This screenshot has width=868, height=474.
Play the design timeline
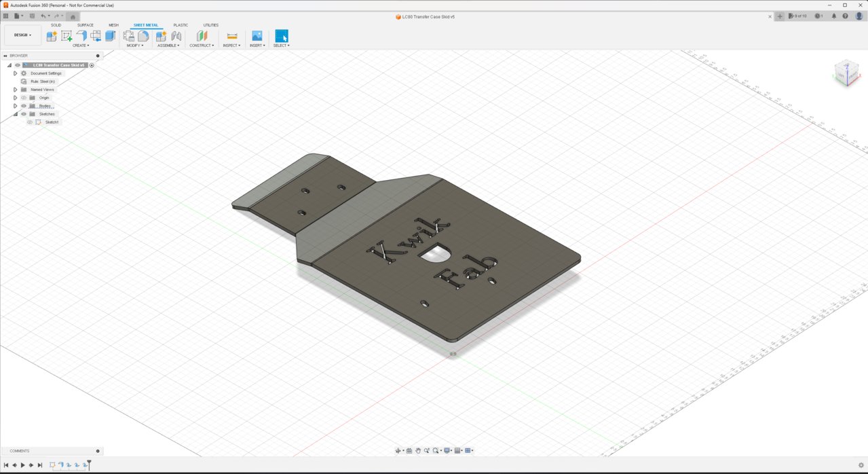[x=22, y=465]
